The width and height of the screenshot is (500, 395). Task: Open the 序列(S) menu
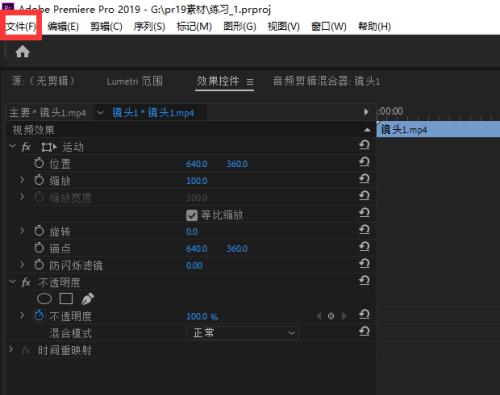[149, 26]
